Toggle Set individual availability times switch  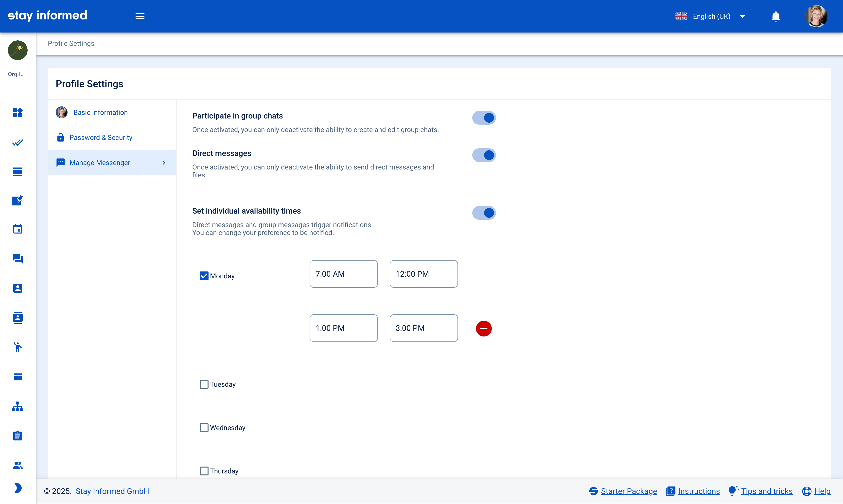484,213
